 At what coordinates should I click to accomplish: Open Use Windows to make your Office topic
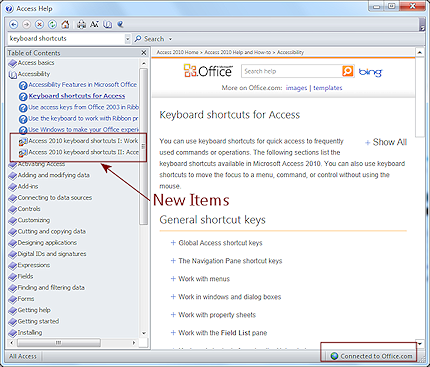(x=79, y=130)
